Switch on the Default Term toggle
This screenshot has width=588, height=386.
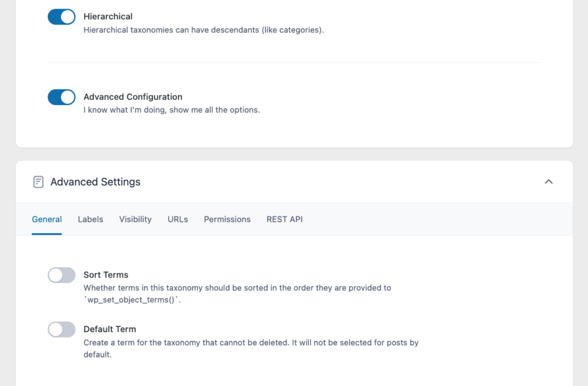61,330
